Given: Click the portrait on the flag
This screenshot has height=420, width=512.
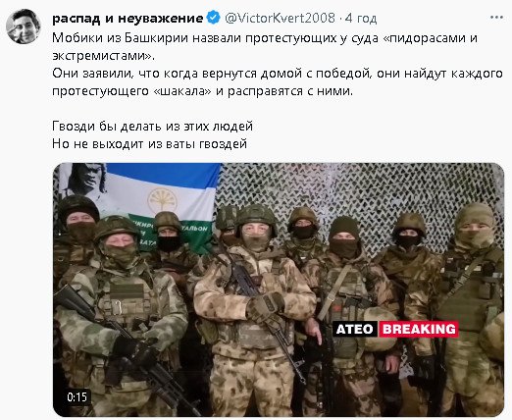Looking at the screenshot, I should point(86,182).
